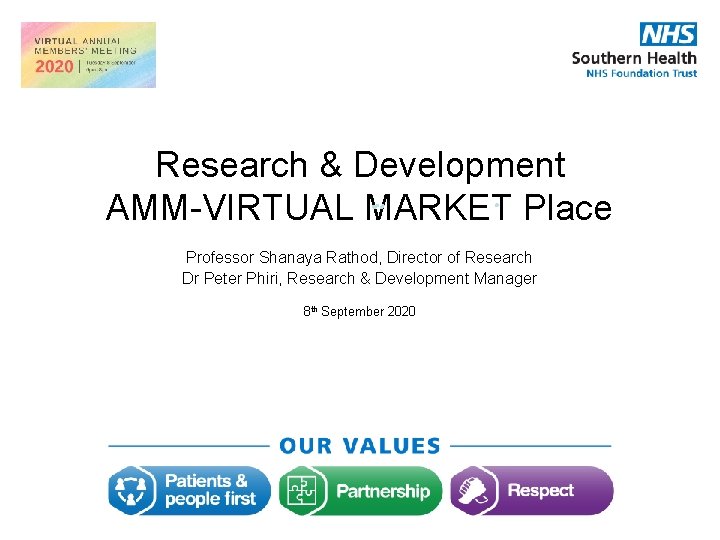Click the 'Research & Development' title line
This screenshot has width=720, height=540.
tap(360, 164)
